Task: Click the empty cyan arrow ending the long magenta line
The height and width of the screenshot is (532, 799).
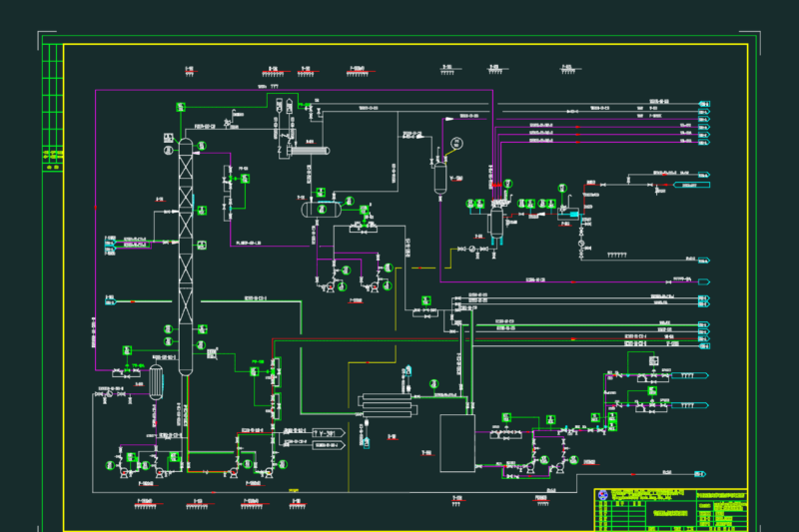Action: coord(704,281)
